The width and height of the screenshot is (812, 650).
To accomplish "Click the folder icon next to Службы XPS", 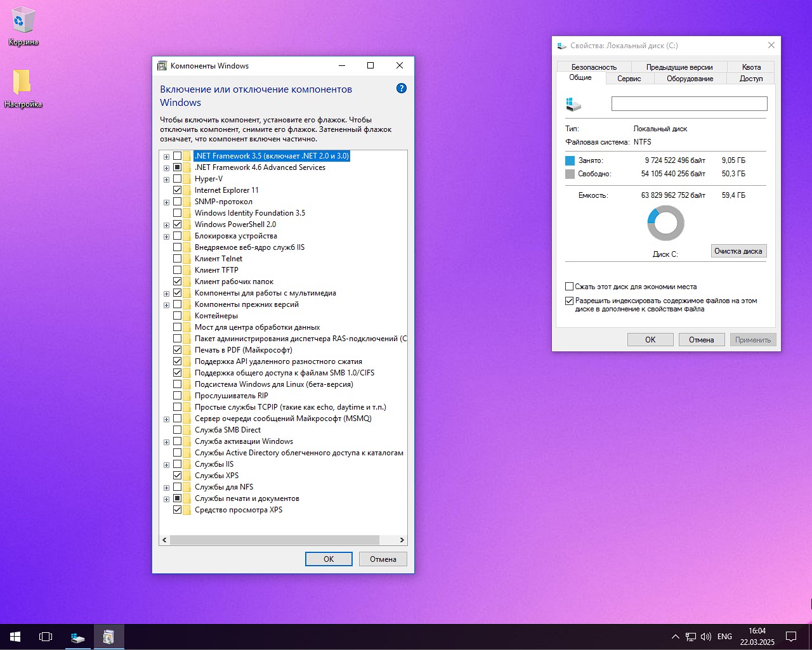I will click(x=187, y=476).
